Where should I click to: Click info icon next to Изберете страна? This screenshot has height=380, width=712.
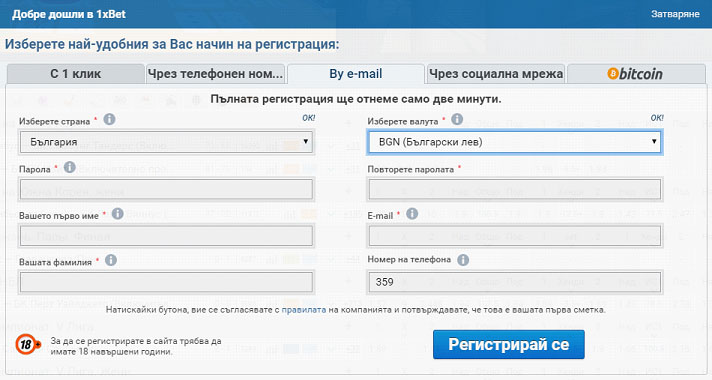pos(109,119)
